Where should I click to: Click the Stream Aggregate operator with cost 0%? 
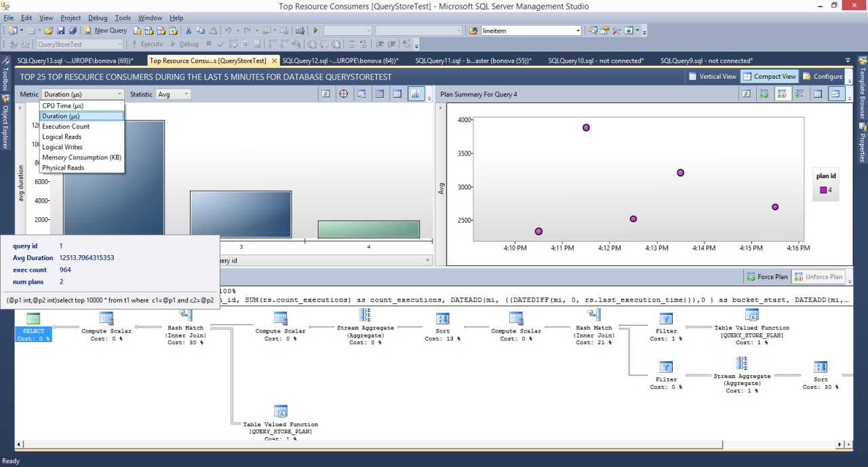point(367,326)
